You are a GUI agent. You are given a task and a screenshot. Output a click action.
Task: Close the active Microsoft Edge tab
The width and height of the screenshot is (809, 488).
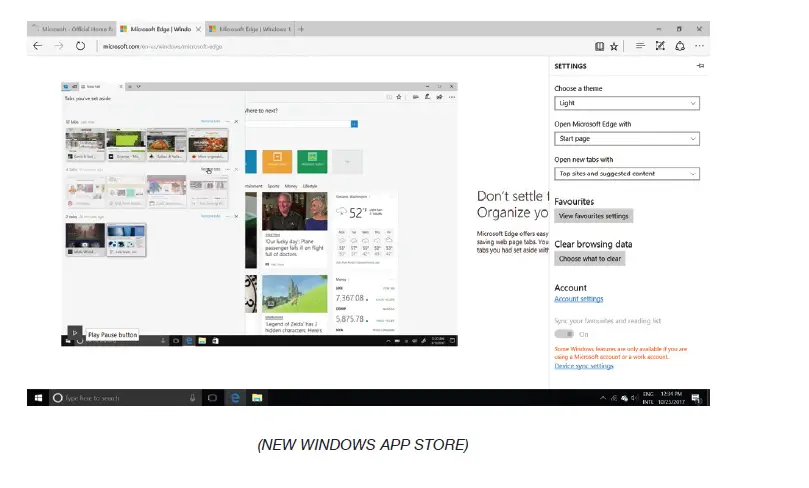point(198,29)
